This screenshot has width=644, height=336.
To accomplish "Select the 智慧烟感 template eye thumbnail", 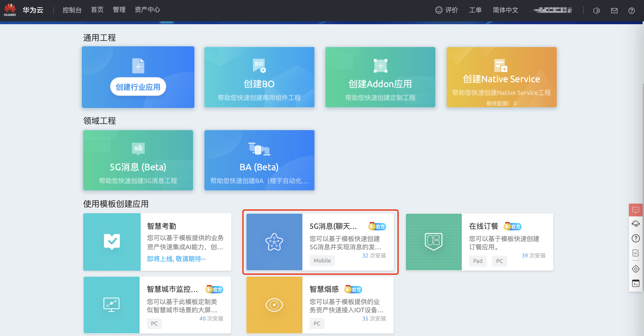I will pos(274,305).
